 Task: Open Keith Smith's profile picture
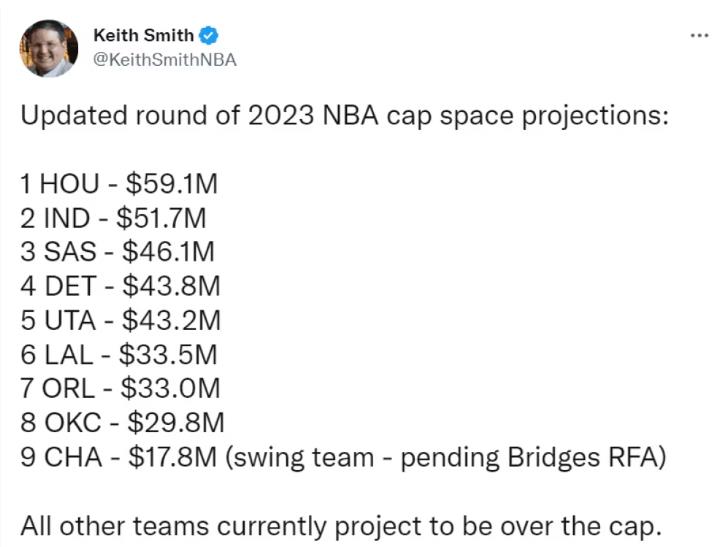49,48
